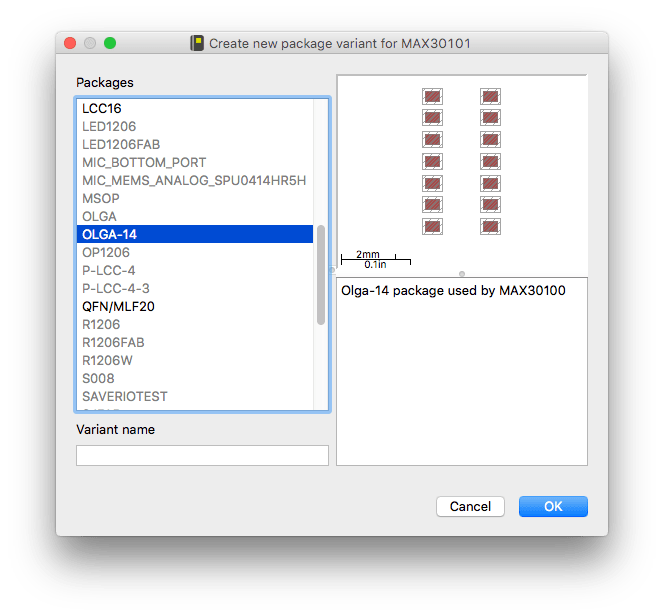Select the OLGA package entry
The image size is (664, 616).
(x=195, y=216)
